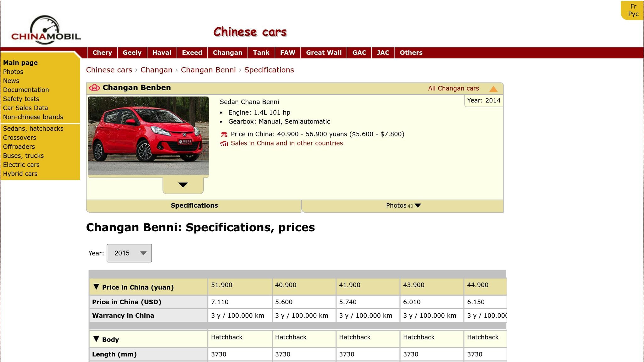
Task: Open the Great Wall brand menu
Action: (x=324, y=53)
